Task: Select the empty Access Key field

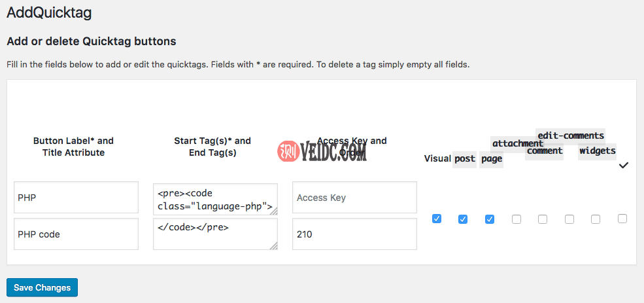Action: 354,198
